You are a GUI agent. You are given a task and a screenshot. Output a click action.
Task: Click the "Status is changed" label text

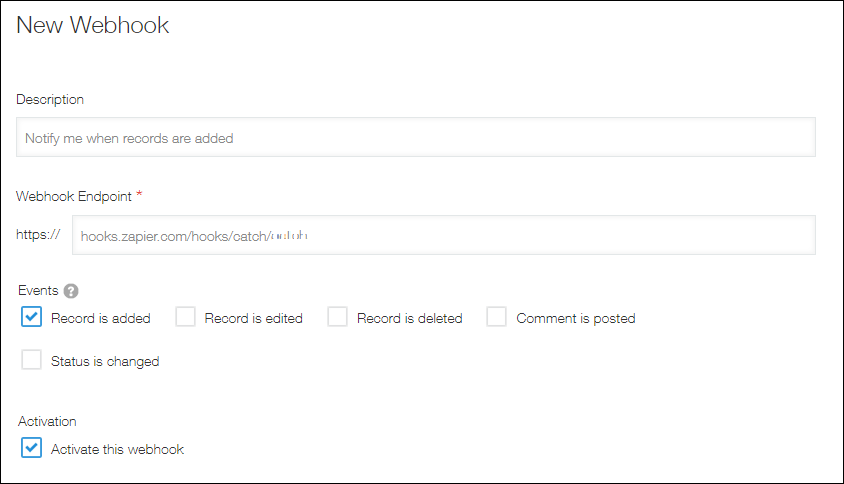[x=105, y=362]
